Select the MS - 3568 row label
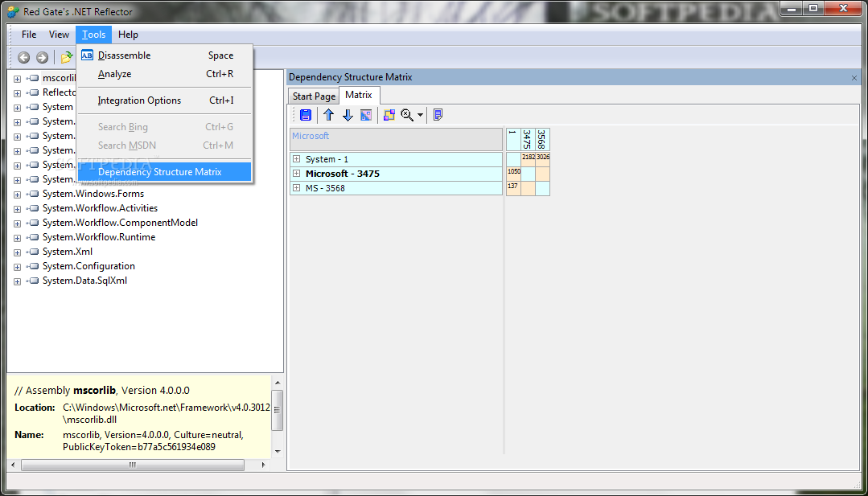Viewport: 868px width, 496px height. (x=325, y=188)
